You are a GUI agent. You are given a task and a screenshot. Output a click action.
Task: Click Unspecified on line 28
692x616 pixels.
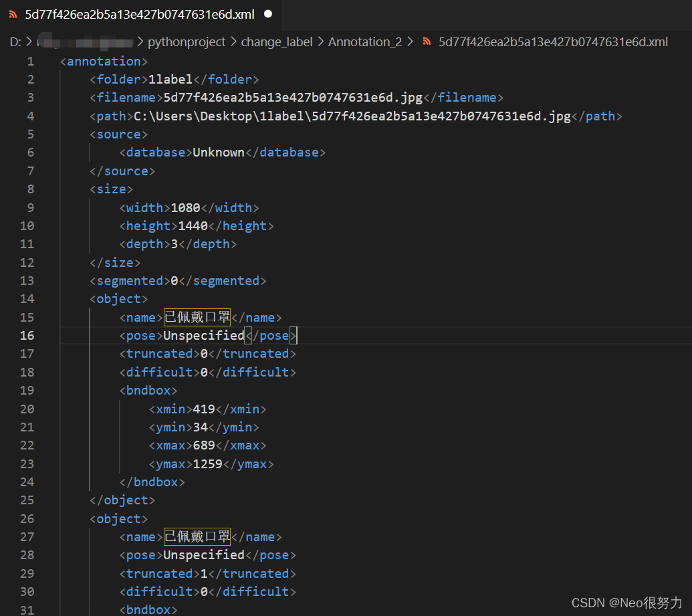[x=204, y=555]
